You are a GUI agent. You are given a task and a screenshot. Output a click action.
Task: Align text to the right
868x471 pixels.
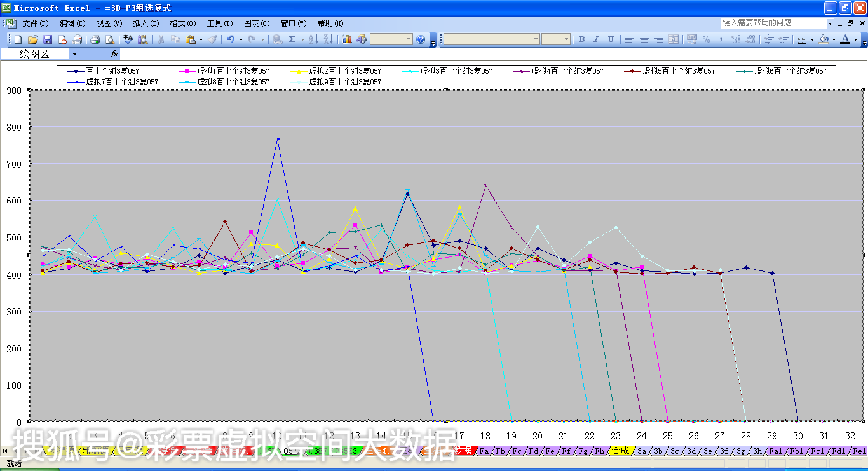(658, 39)
